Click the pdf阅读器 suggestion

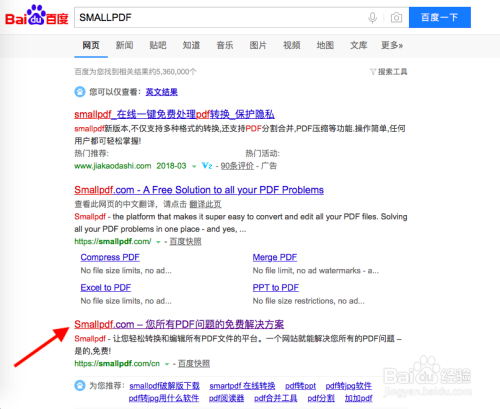point(226,398)
